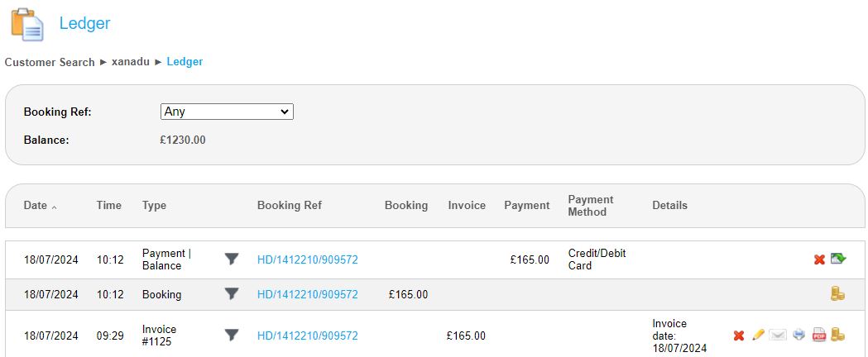Email Invoice #1125 via envelope icon

pos(778,335)
